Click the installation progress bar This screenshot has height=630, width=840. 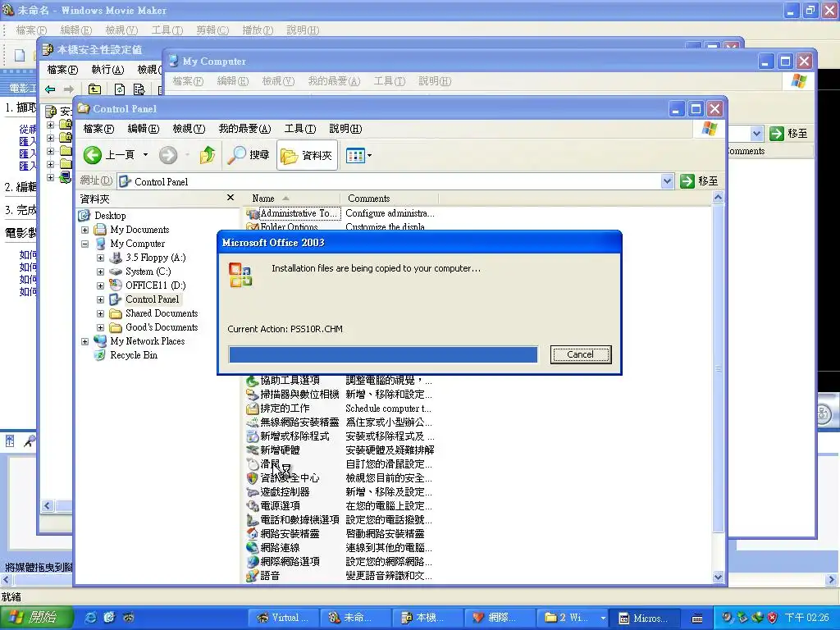point(383,354)
